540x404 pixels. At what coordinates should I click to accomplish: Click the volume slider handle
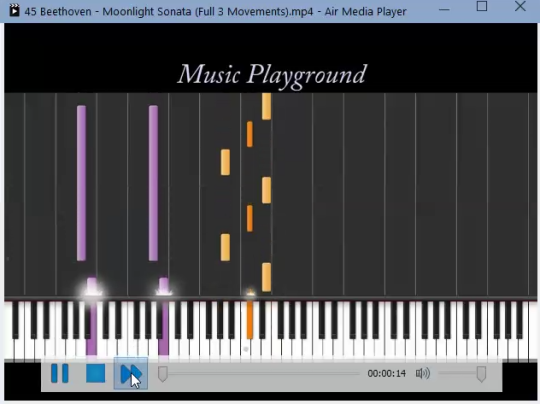(x=481, y=374)
